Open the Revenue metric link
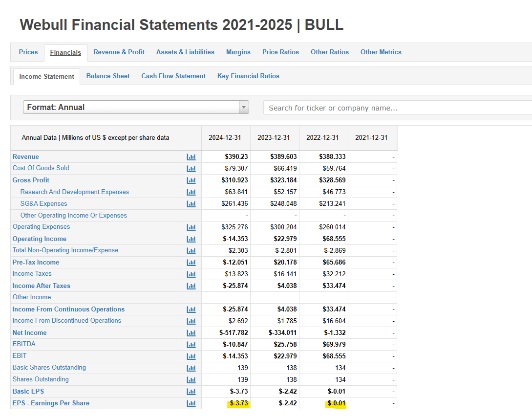Viewport: 532px width, 420px height. tap(26, 156)
